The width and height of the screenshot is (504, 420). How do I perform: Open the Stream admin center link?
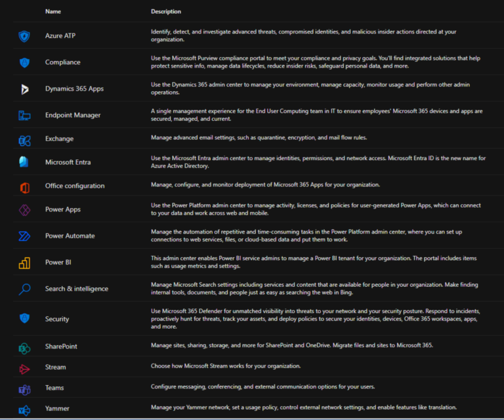click(55, 367)
